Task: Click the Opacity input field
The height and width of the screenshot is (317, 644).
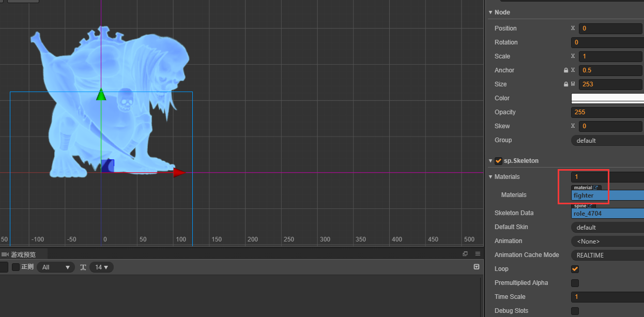Action: pyautogui.click(x=607, y=112)
